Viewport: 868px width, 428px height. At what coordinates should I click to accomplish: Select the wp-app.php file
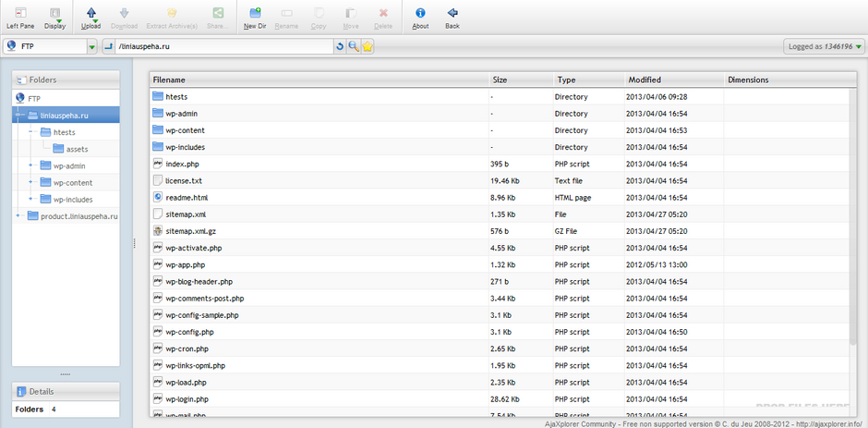[x=500, y=264]
